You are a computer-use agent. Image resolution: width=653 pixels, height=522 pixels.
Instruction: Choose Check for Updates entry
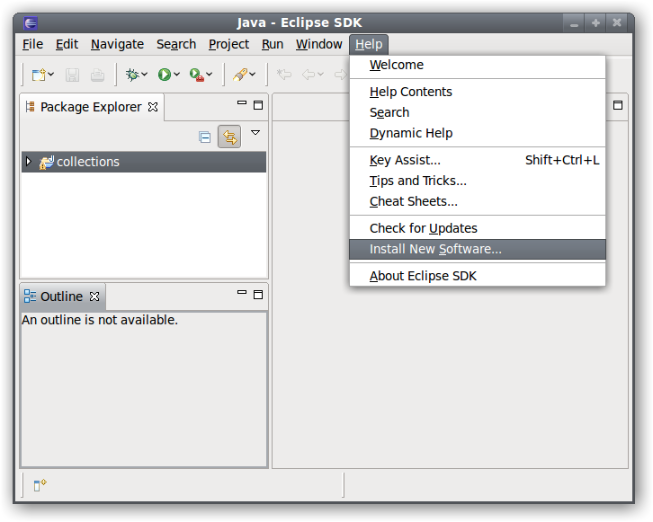point(477,228)
